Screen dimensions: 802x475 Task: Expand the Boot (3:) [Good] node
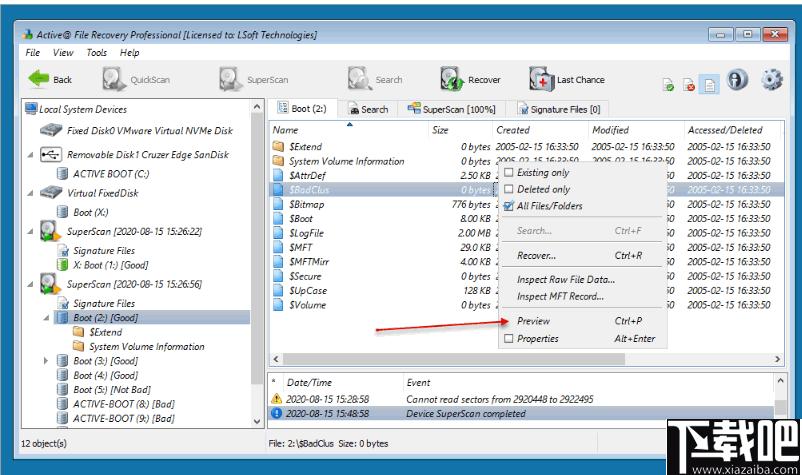(x=46, y=361)
